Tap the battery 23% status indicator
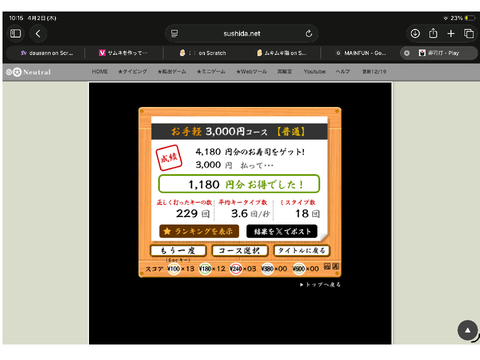This screenshot has height=360, width=480. click(x=462, y=18)
